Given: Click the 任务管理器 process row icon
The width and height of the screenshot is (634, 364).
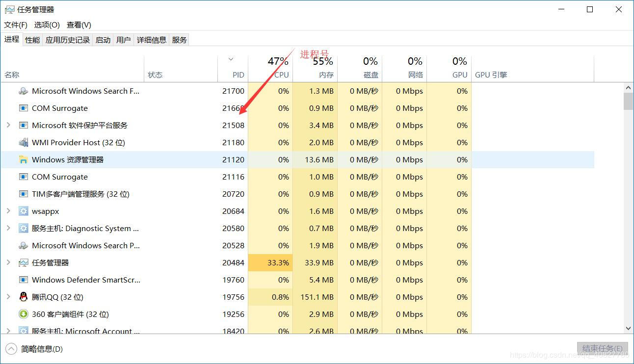Looking at the screenshot, I should (x=23, y=263).
